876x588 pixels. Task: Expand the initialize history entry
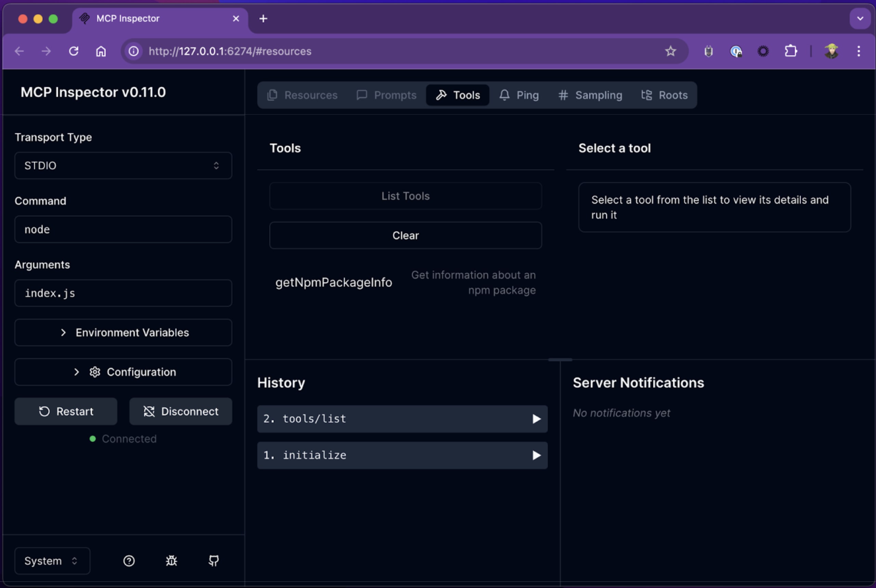(x=402, y=455)
